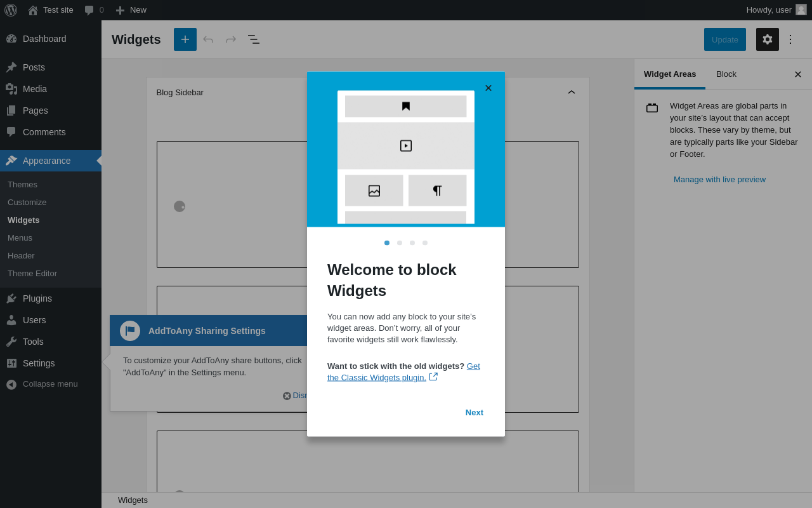Open the Settings menu in the sidebar

click(x=51, y=363)
